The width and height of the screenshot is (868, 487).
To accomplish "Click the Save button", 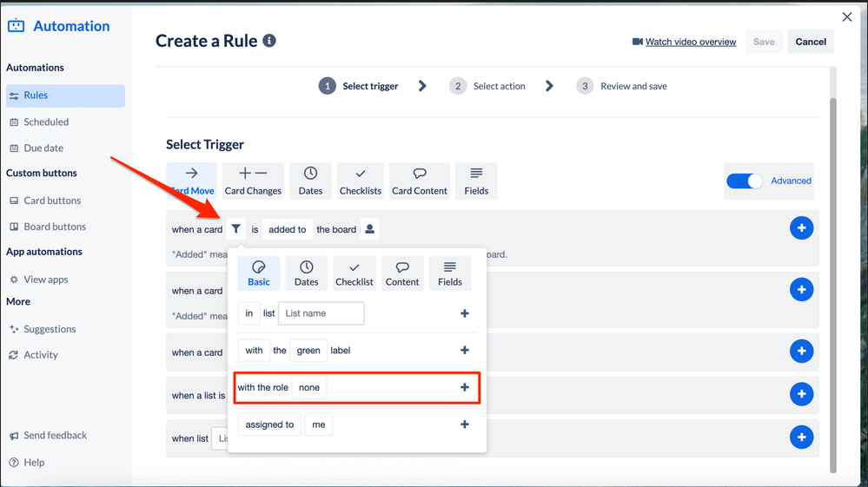I will (764, 42).
